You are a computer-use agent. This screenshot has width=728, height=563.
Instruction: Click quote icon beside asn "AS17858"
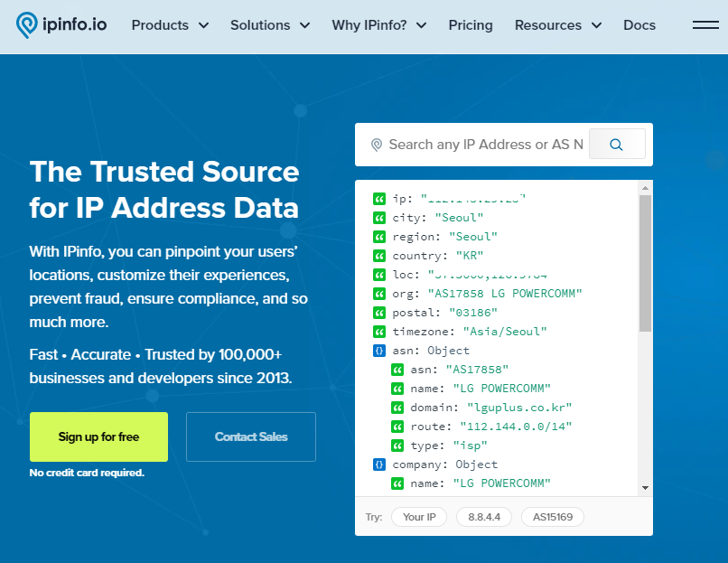pos(397,370)
